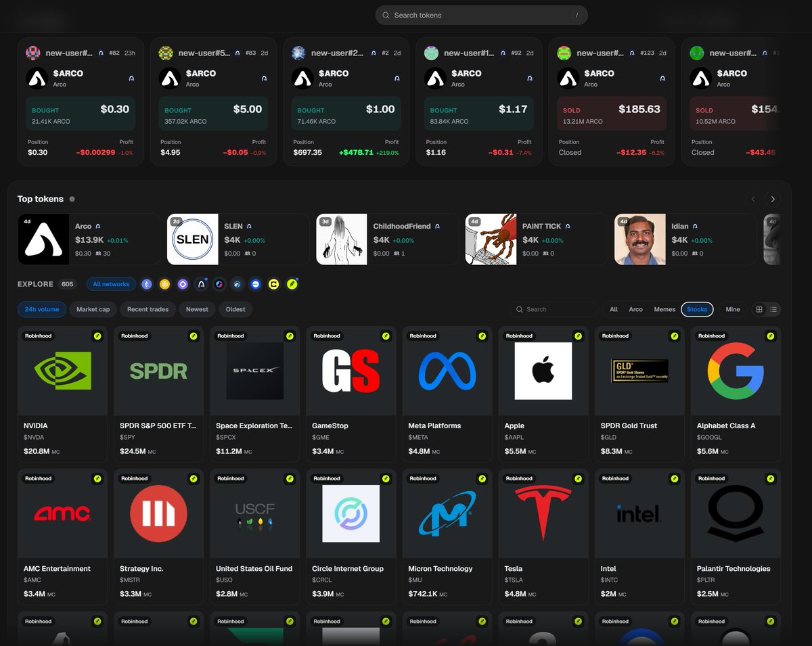The image size is (812, 646).
Task: Click the +$478.71 profit value
Action: click(356, 153)
